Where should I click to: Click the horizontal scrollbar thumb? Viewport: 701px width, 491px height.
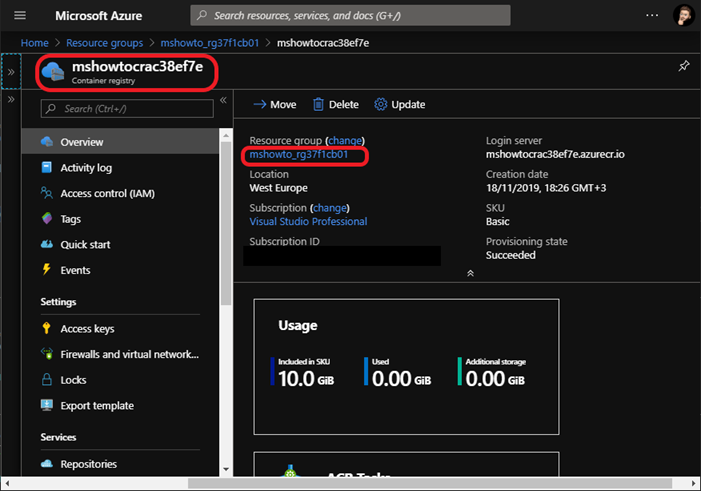[x=430, y=483]
